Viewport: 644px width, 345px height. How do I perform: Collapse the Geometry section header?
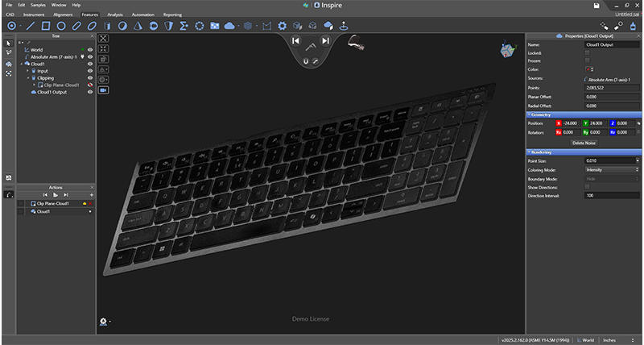[x=584, y=114]
